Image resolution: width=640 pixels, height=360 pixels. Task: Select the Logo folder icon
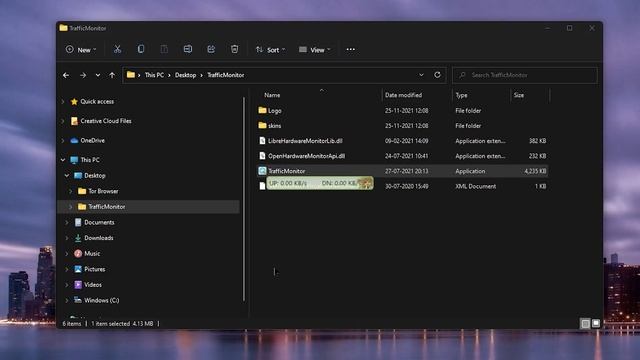(x=262, y=110)
